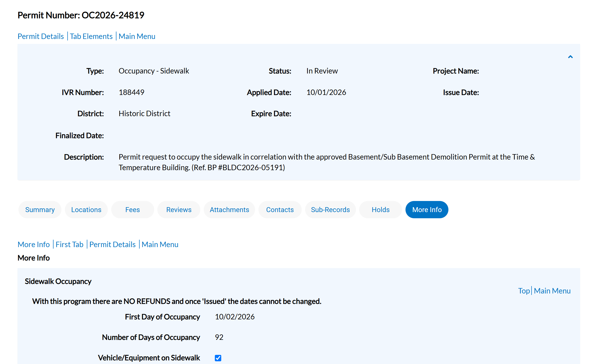Open the Fees tab
This screenshot has height=364, width=589.
(132, 210)
